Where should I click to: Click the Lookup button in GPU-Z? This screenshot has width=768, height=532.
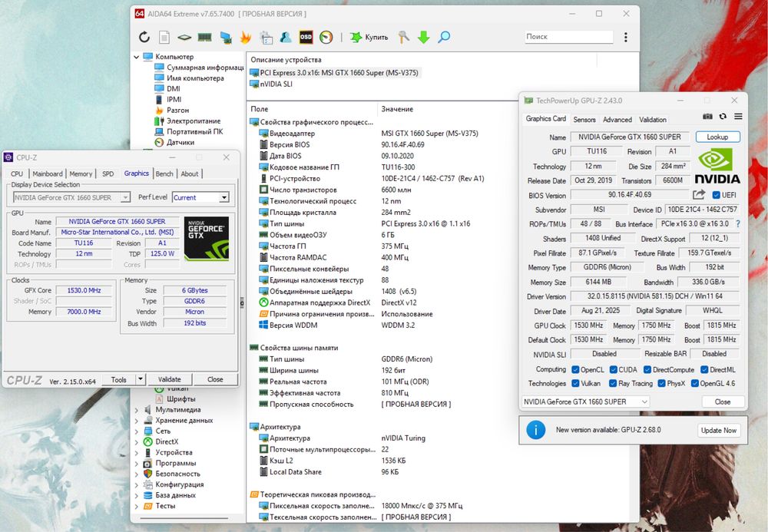point(717,137)
